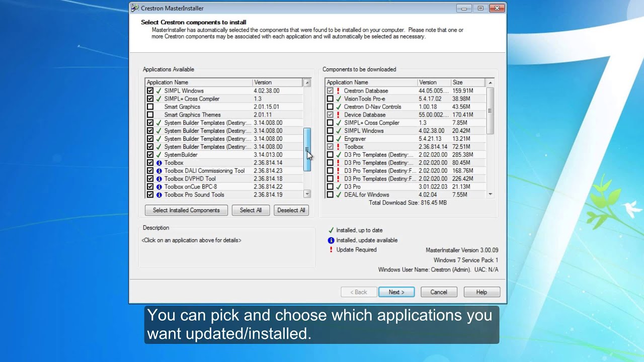Click green check icon beside VisionTools Pro-e
Screen dimensions: 644x362
coord(339,99)
